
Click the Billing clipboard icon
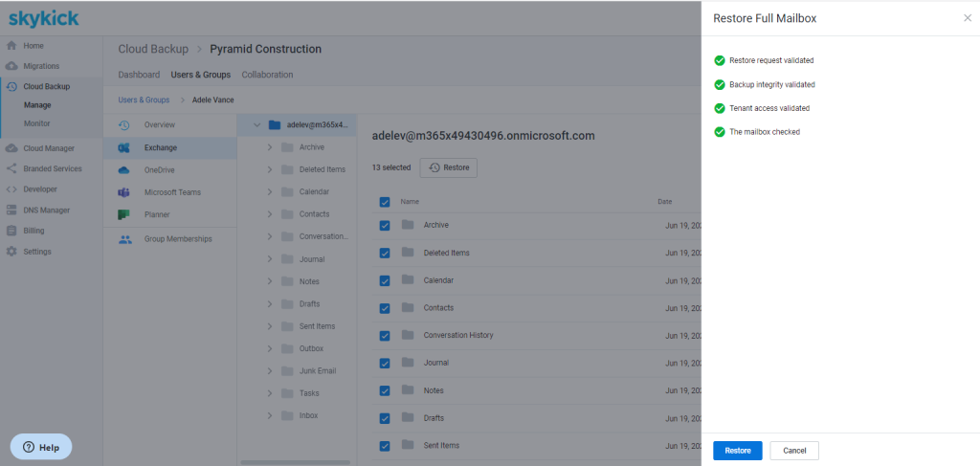(11, 231)
